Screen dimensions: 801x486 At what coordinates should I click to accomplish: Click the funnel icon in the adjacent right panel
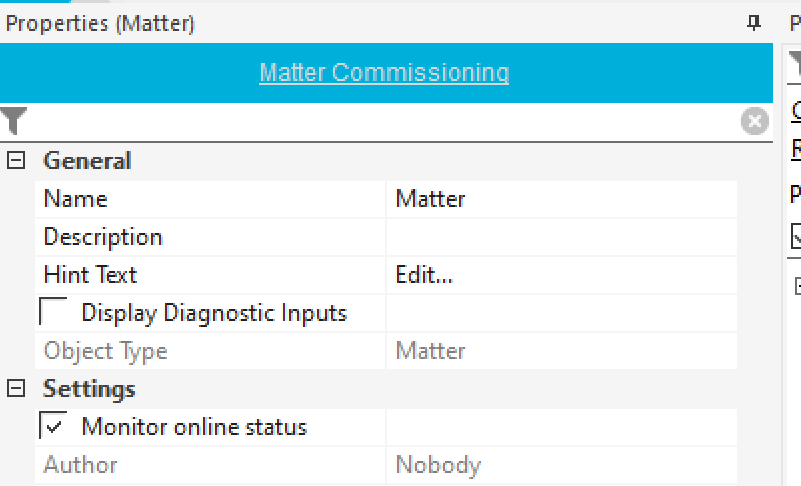(x=795, y=68)
